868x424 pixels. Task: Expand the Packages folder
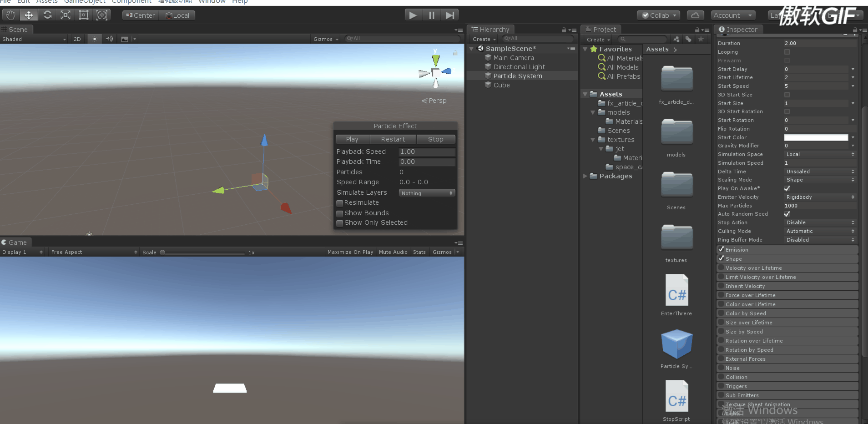click(x=585, y=176)
